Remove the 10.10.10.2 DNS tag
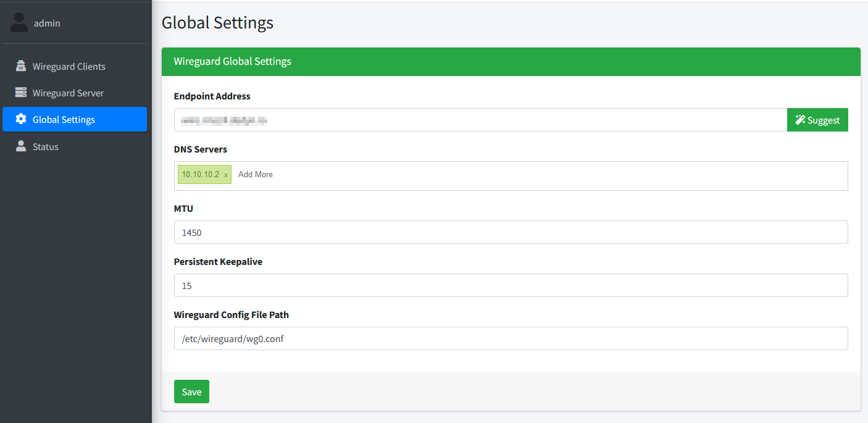The height and width of the screenshot is (423, 868). click(x=226, y=175)
